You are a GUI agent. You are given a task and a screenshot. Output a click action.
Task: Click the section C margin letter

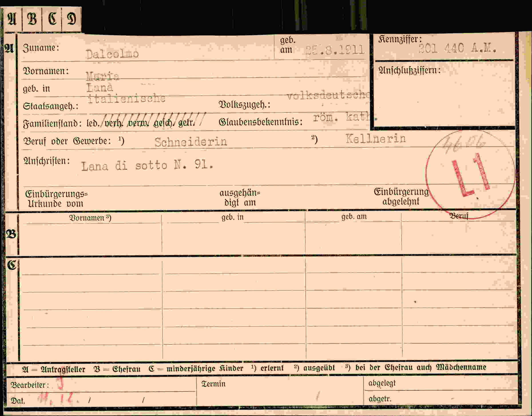[12, 265]
